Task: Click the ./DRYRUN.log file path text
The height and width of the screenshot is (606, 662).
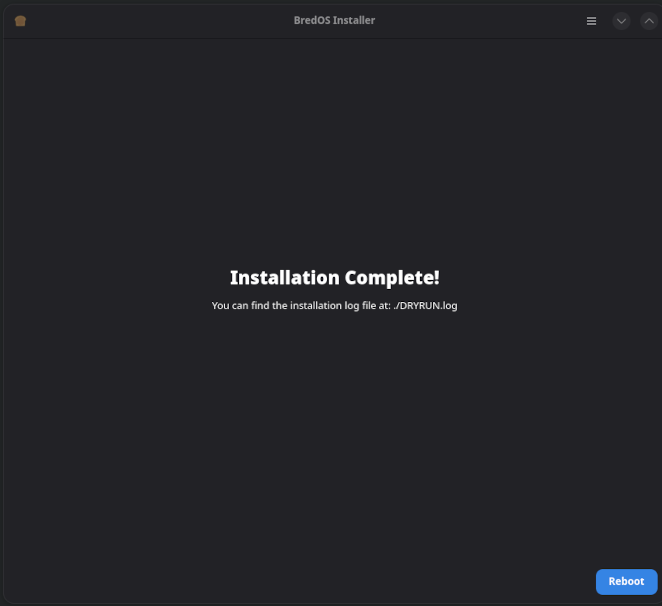Action: [425, 306]
